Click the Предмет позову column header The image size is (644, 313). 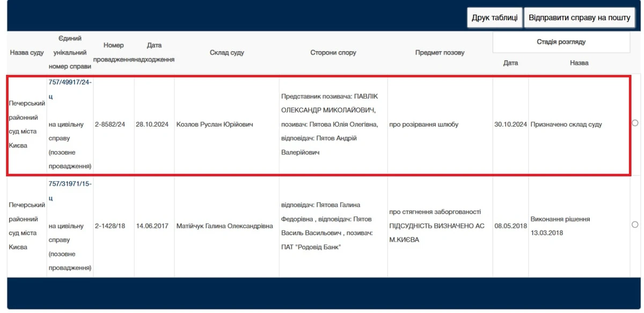click(x=440, y=53)
